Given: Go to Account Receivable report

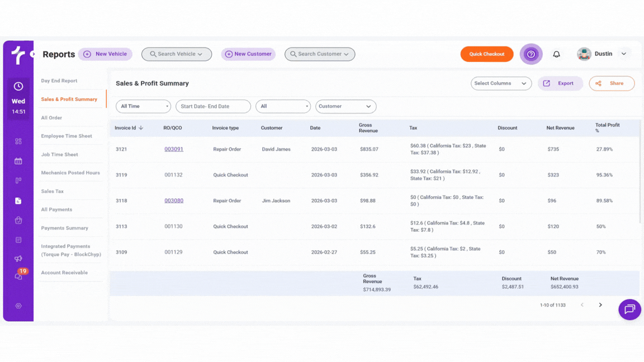Looking at the screenshot, I should [64, 273].
